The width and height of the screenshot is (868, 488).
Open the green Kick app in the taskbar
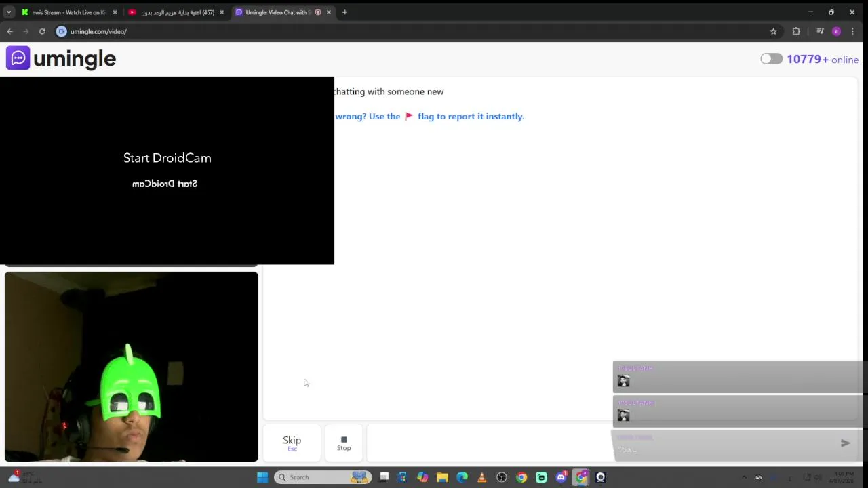click(x=541, y=477)
